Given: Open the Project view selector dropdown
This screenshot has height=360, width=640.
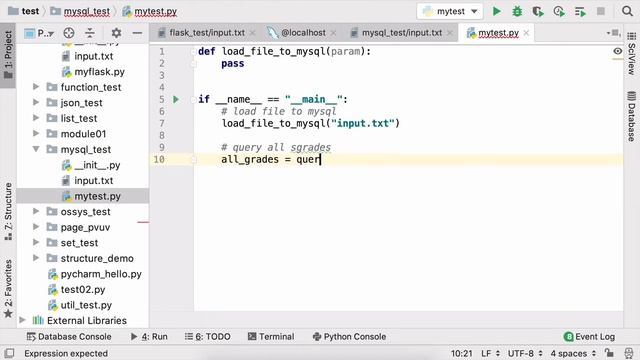Looking at the screenshot, I should (39, 33).
